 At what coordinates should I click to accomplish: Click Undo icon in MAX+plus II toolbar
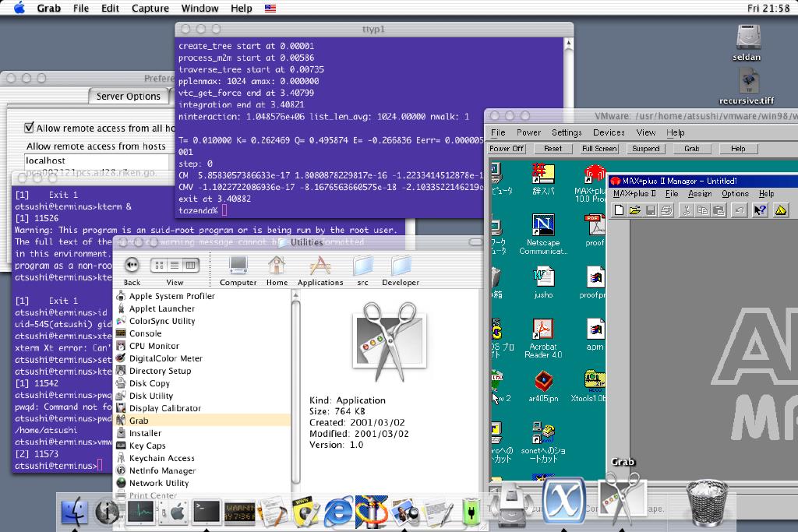tap(739, 210)
